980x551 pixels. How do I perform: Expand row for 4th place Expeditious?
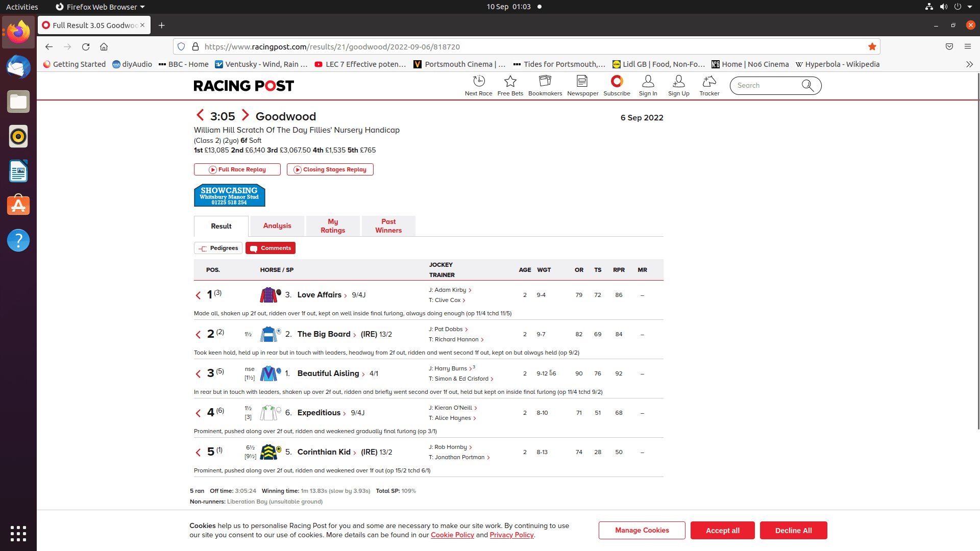coord(198,413)
